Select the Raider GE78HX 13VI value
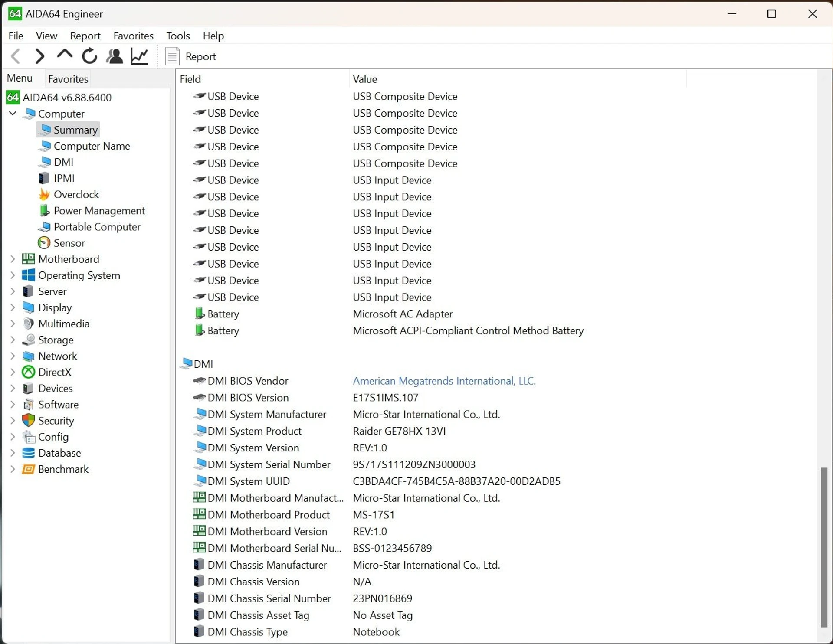This screenshot has height=644, width=833. [x=399, y=431]
